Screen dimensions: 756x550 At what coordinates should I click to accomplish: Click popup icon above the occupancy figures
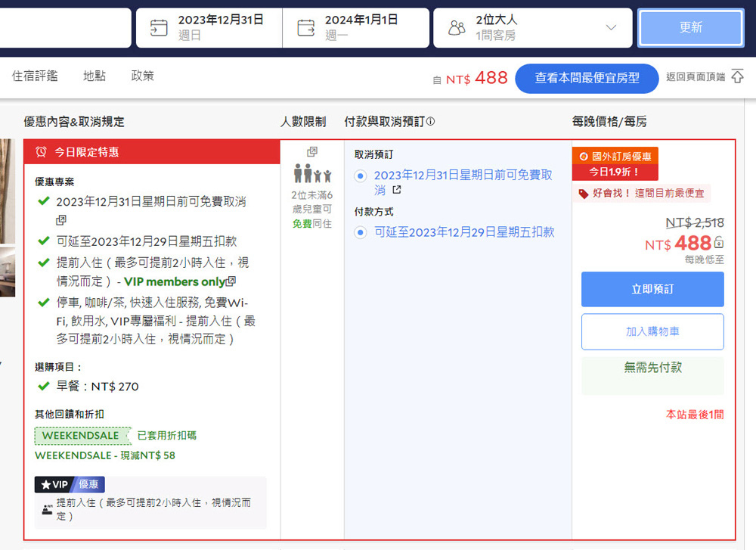(312, 152)
